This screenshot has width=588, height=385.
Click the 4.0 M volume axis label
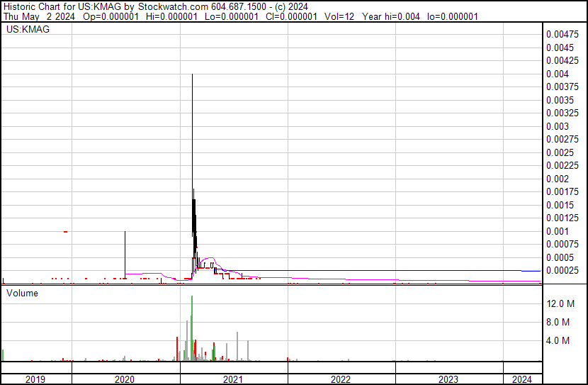coord(558,340)
